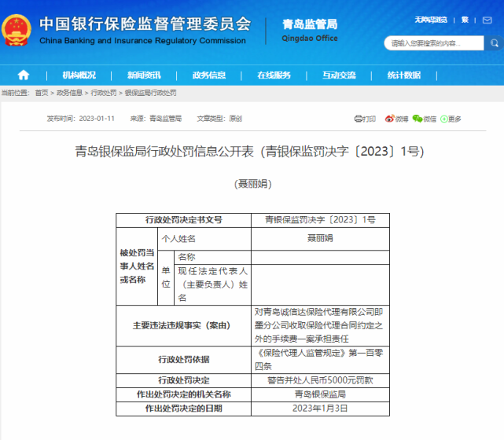Screen dimensions: 504x440
Task: Open the 统计数据 menu
Action: [x=404, y=75]
